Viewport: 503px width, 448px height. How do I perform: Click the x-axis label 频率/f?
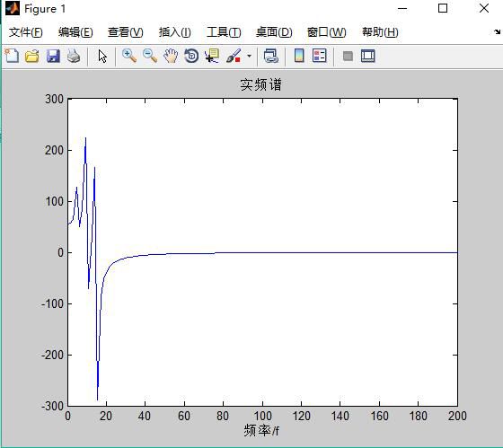(261, 430)
